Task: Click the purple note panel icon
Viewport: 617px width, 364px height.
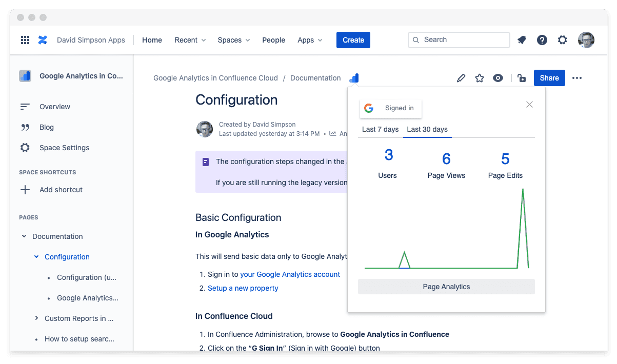Action: pos(206,162)
